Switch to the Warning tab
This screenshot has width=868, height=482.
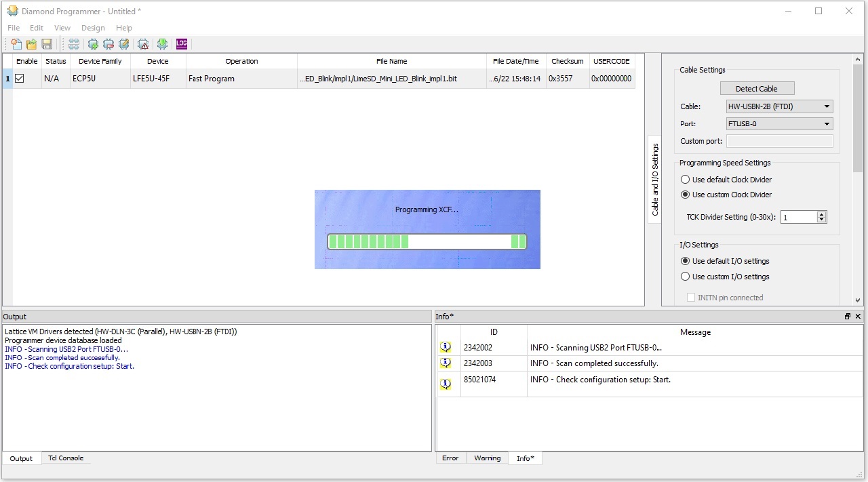pyautogui.click(x=487, y=458)
